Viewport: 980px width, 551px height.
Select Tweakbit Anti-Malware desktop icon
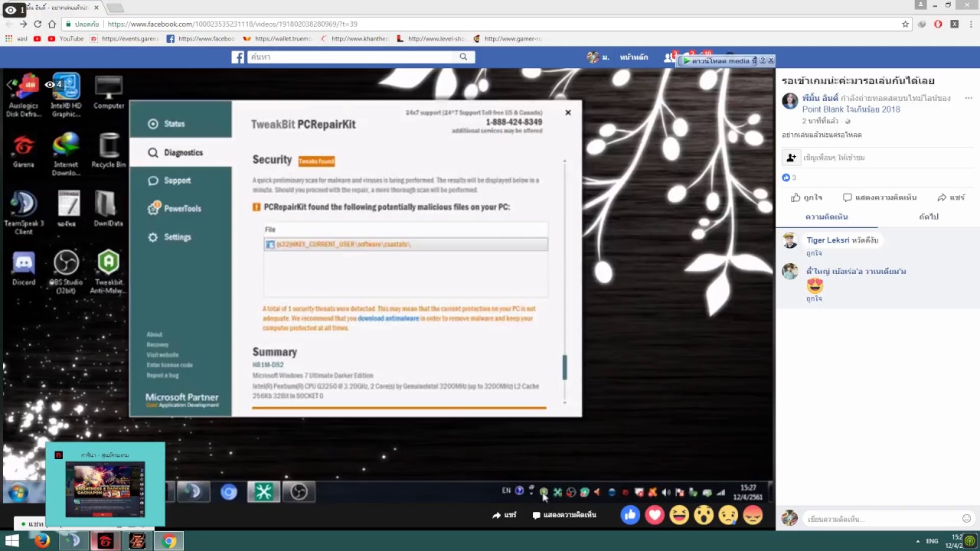[x=109, y=272]
